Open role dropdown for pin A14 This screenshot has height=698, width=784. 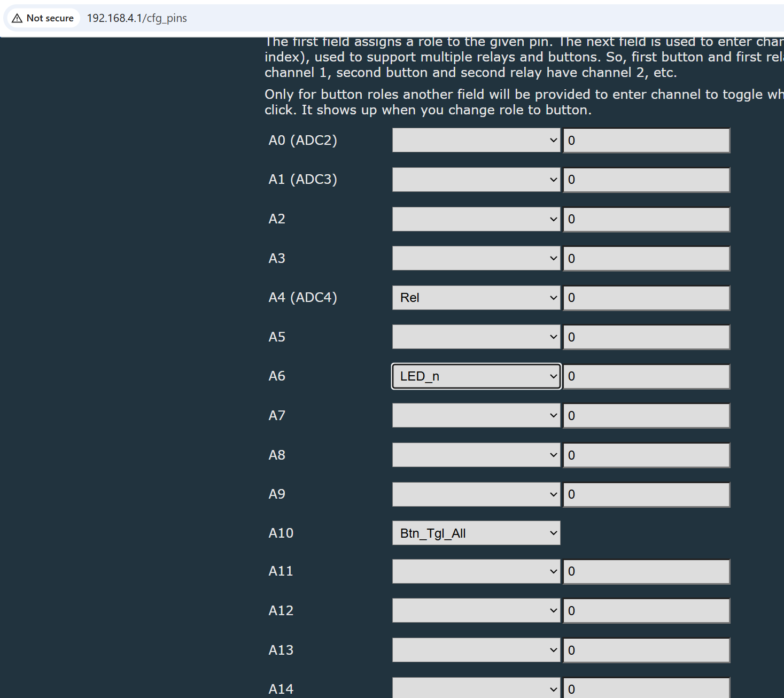tap(476, 688)
